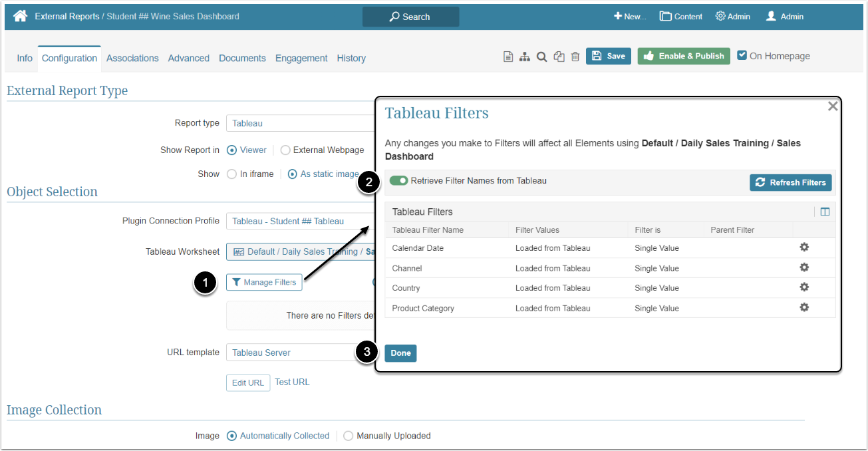The image size is (868, 451).
Task: Click the home icon in the header
Action: point(20,16)
